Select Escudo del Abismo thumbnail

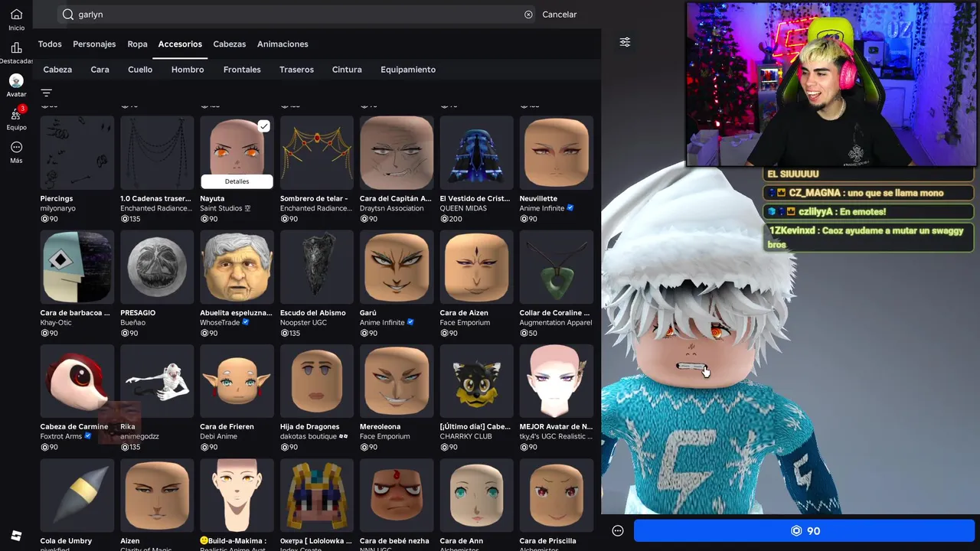pos(317,267)
